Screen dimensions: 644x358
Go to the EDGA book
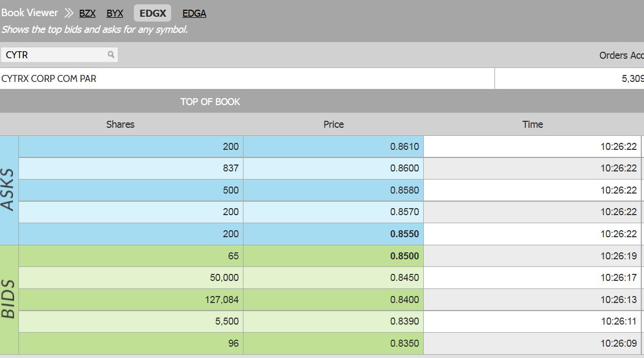pyautogui.click(x=194, y=13)
